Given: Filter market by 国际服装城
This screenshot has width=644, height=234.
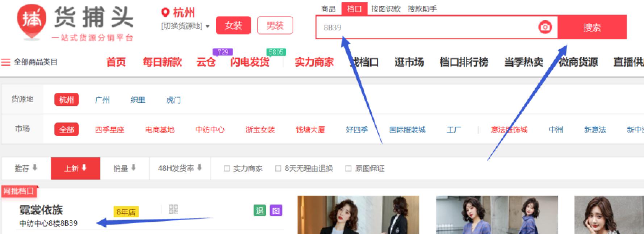Looking at the screenshot, I should [x=407, y=129].
